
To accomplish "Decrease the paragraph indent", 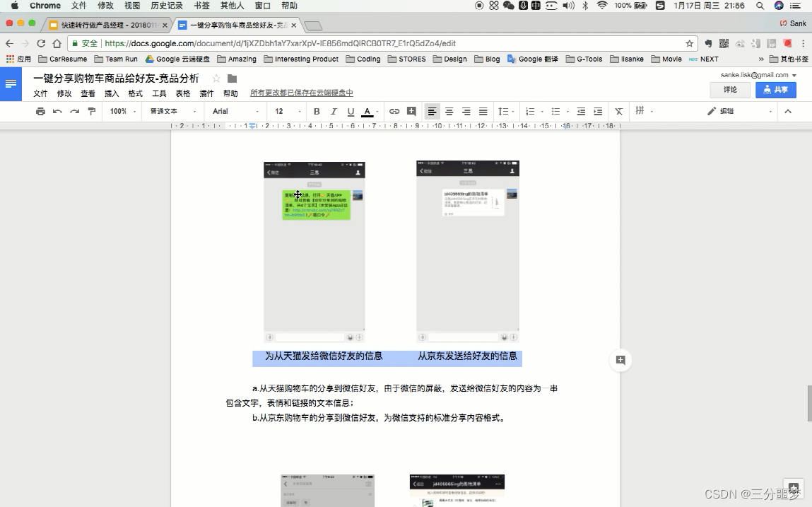I will 581,111.
